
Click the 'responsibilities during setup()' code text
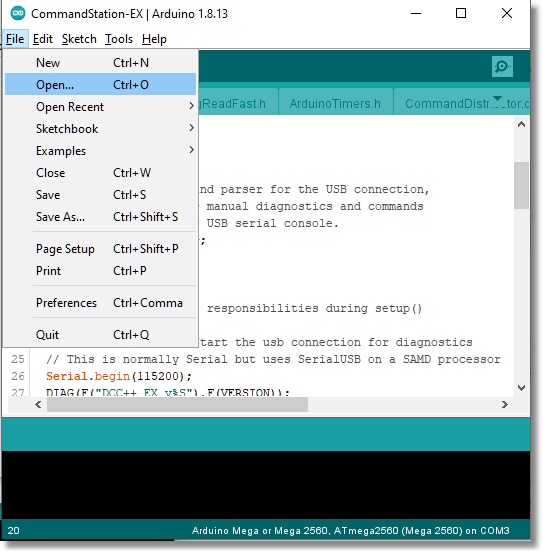click(x=314, y=308)
